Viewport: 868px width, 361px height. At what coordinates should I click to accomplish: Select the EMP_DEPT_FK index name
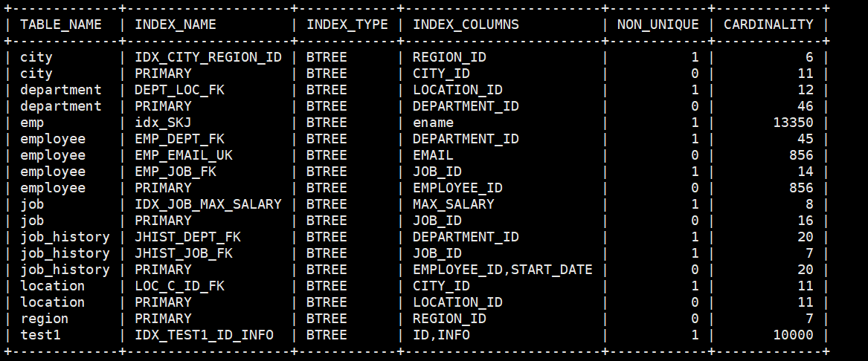tap(180, 139)
